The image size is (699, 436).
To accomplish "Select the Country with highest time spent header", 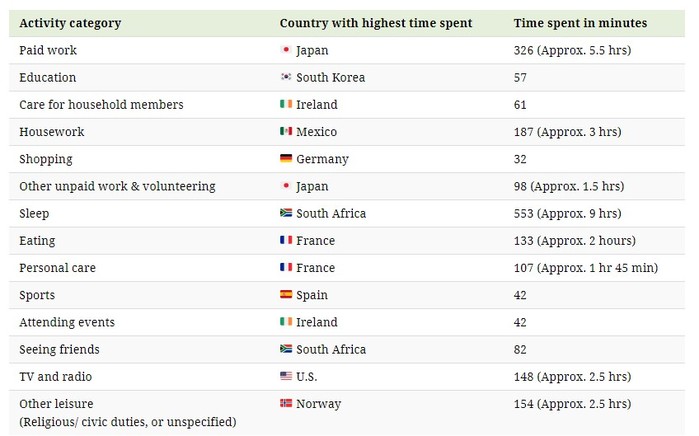I will (x=376, y=23).
